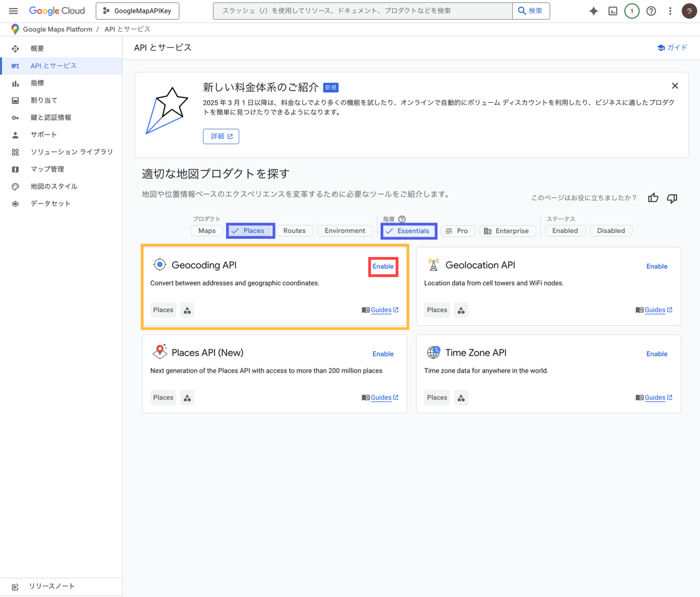Viewport: 700px width, 597px height.
Task: Focus the top resource search field
Action: (x=363, y=11)
